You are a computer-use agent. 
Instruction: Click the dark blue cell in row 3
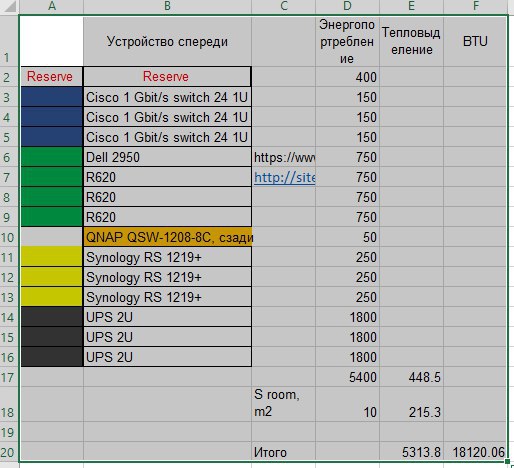(52, 97)
